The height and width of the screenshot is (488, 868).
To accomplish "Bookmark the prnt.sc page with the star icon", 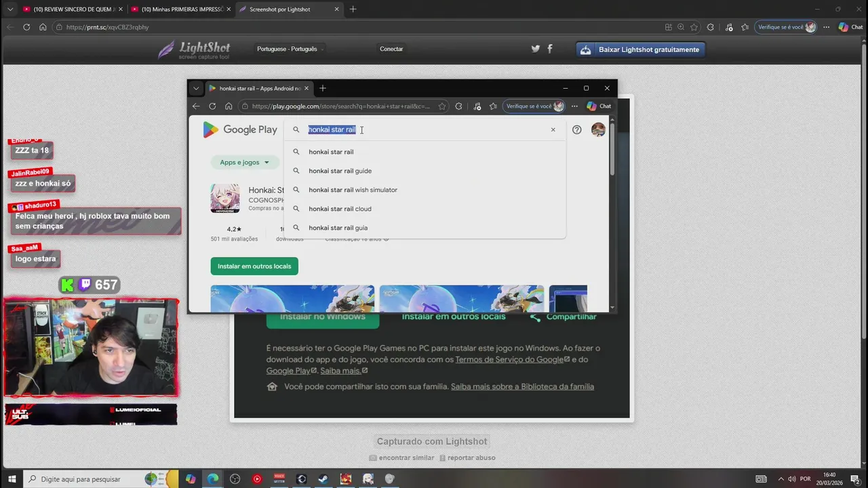I will (x=694, y=27).
